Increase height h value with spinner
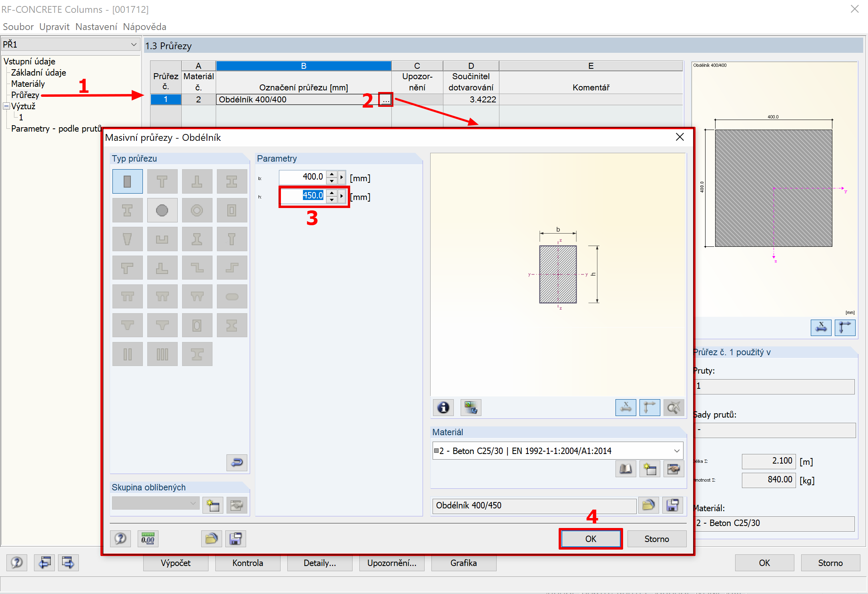868x594 pixels. 332,193
